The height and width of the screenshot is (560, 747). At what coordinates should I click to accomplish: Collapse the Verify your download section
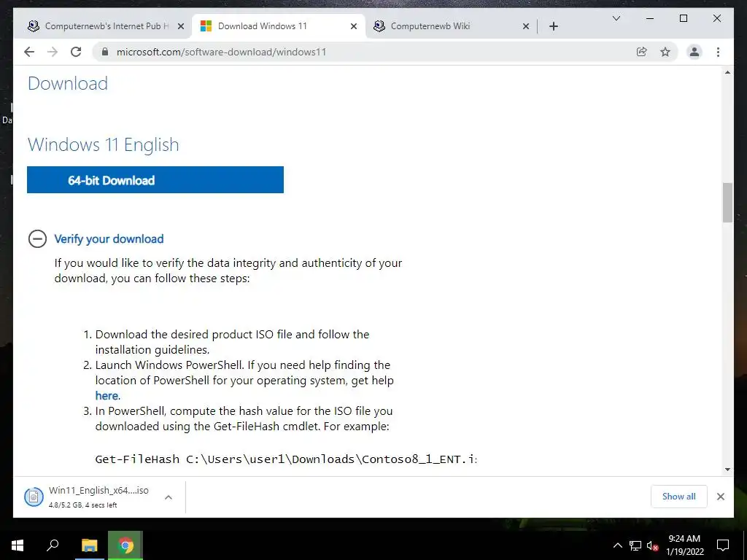(38, 238)
